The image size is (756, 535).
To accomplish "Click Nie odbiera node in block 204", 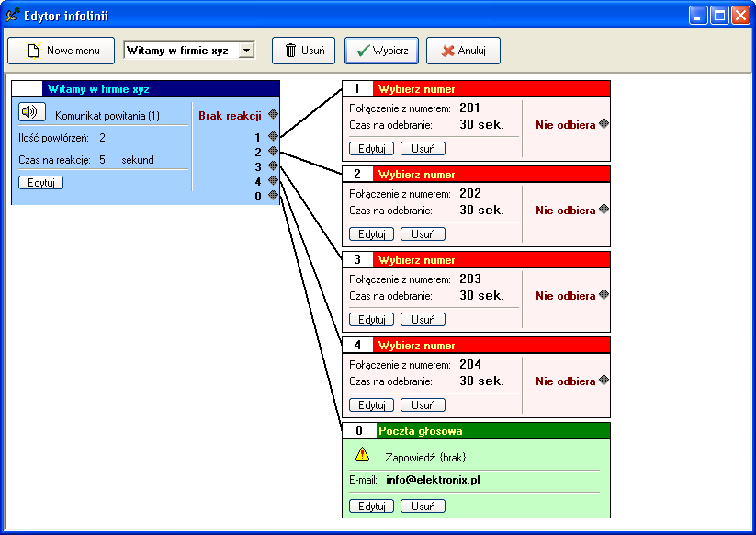I will coord(604,381).
